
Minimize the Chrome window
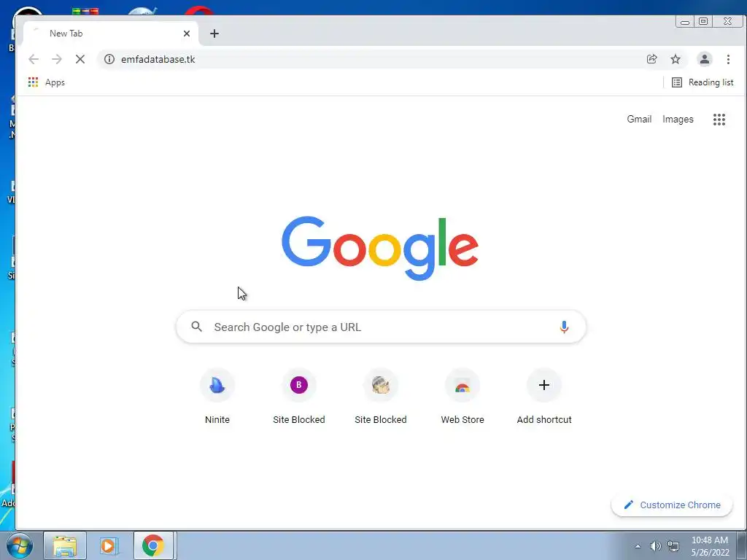685,22
